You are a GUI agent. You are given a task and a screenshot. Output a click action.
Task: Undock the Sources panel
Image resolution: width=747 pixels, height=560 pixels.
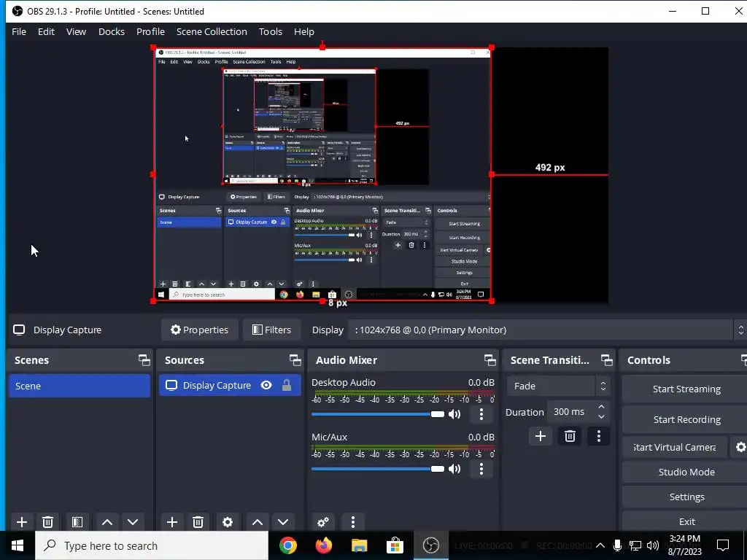[295, 360]
